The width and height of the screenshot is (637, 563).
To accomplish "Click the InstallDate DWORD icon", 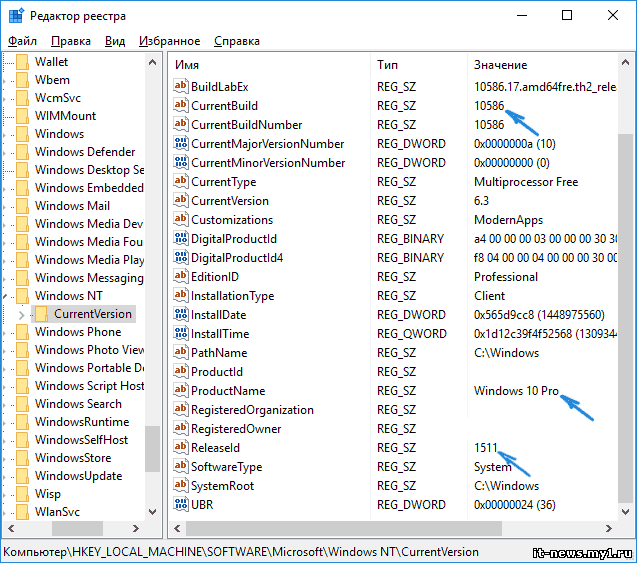I will pos(180,314).
